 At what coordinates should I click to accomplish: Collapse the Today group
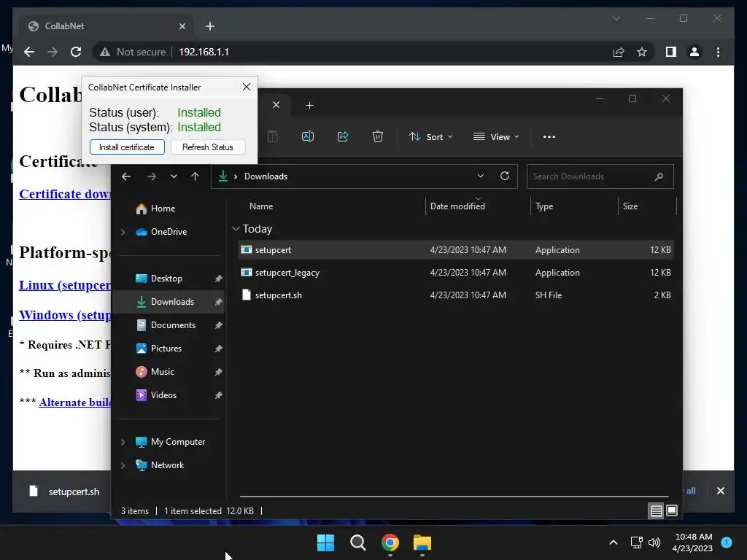pos(236,229)
